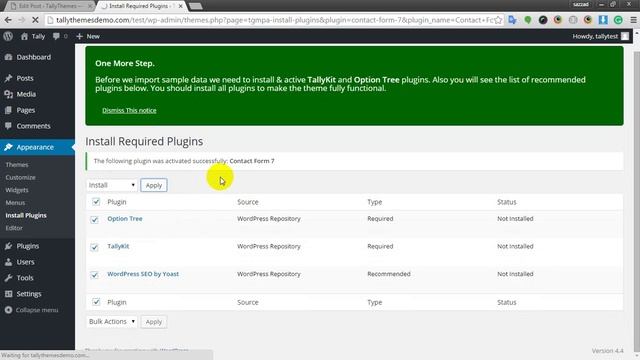This screenshot has width=640, height=360.
Task: Open the theme Editor submenu item
Action: coord(14,228)
